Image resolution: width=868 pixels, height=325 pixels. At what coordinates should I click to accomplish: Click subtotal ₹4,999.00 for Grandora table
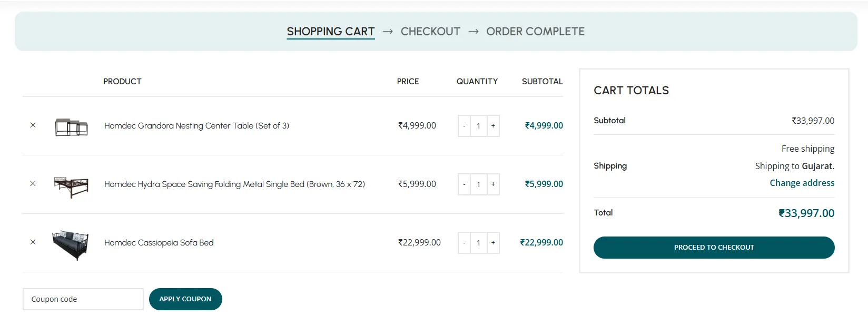tap(544, 125)
